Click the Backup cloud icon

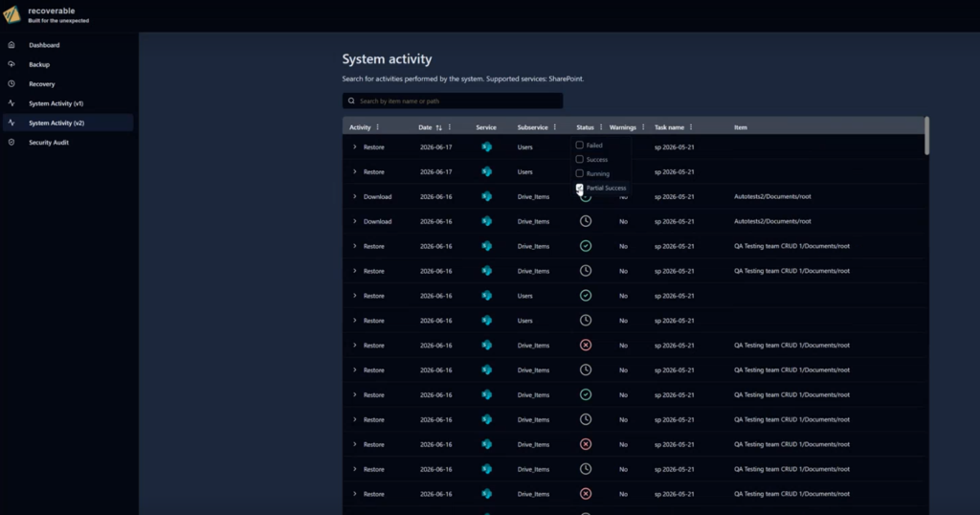point(11,64)
